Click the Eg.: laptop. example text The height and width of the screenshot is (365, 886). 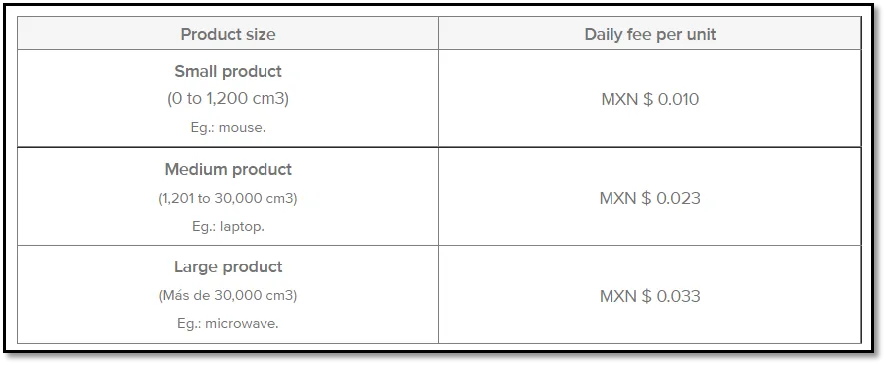coord(228,227)
